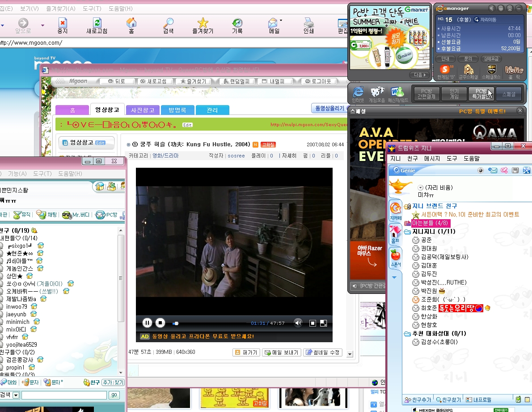Click the buddy search input field
The image size is (532, 412).
(64, 395)
